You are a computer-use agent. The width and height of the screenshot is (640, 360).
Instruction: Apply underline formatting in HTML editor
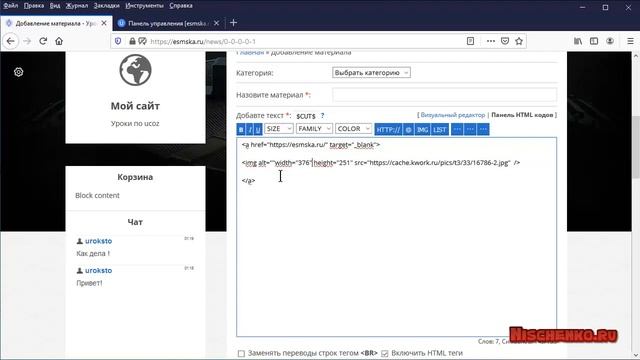point(258,129)
